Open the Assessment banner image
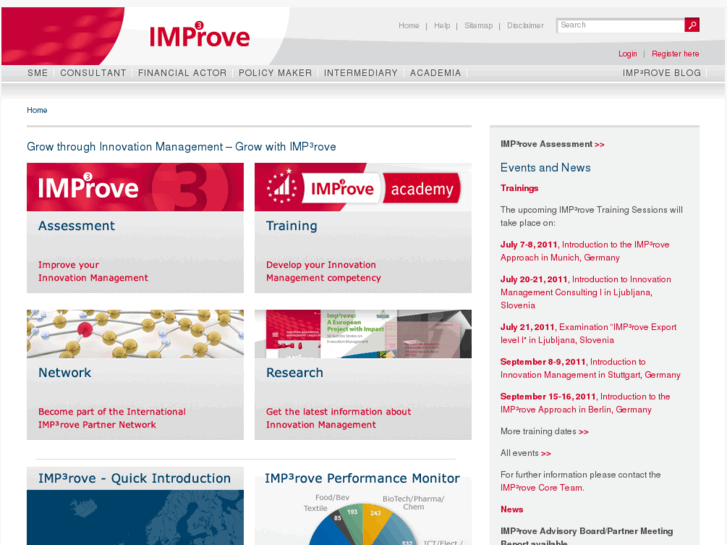Screen dimensions: 727x545 [135, 187]
